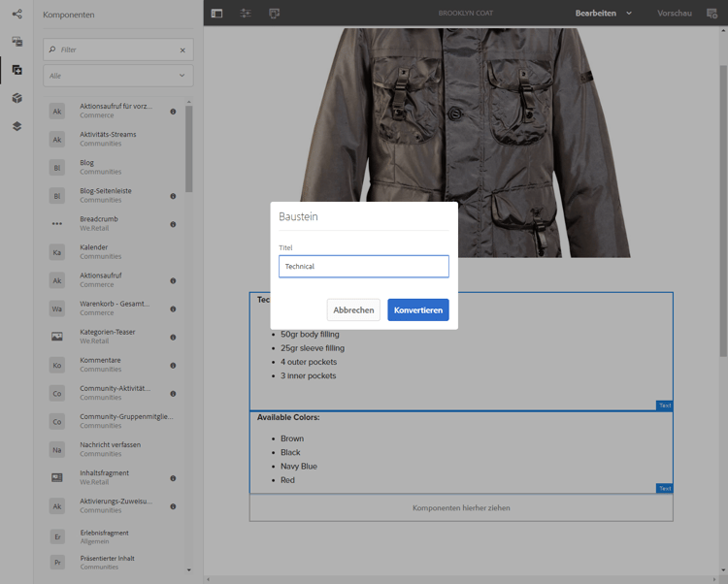The height and width of the screenshot is (584, 728).
Task: Switch to Vorschau preview mode
Action: [675, 14]
